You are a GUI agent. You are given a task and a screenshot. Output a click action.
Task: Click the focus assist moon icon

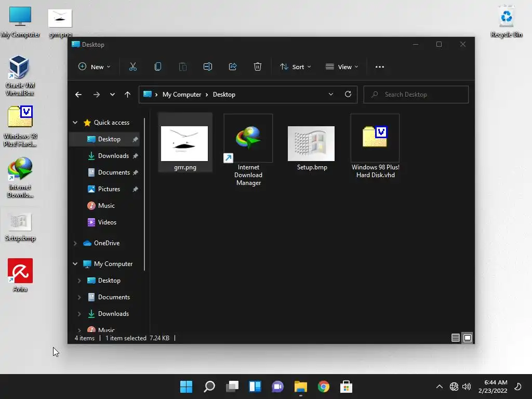pyautogui.click(x=518, y=387)
